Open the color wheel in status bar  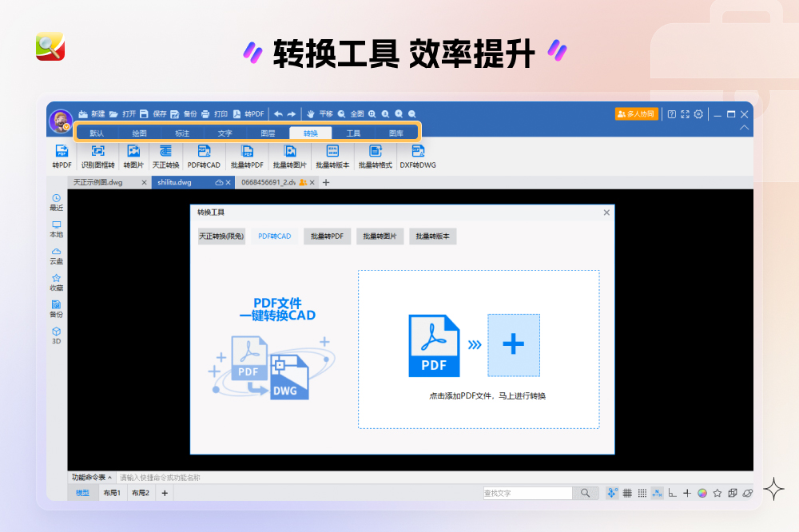pyautogui.click(x=702, y=493)
